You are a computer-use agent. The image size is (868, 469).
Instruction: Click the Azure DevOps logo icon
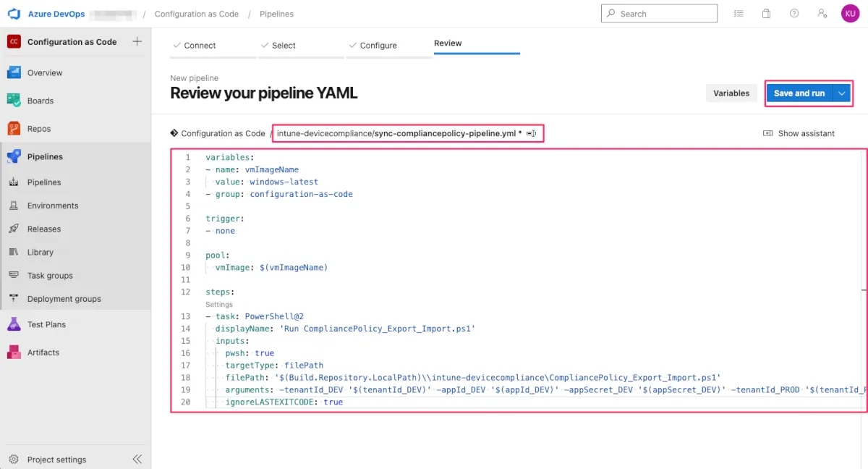click(x=13, y=14)
